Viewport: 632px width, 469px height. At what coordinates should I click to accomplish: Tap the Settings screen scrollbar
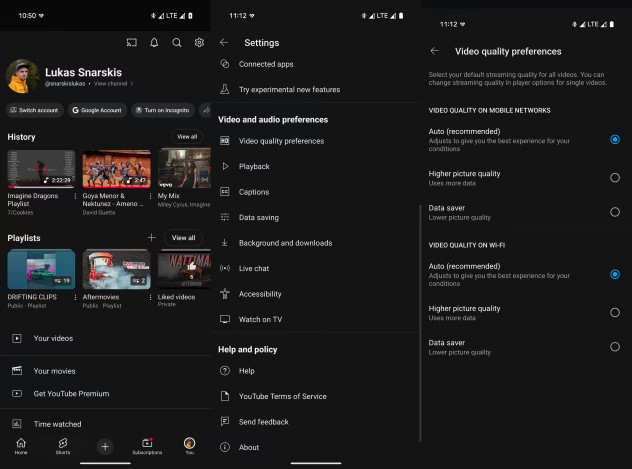(420, 323)
